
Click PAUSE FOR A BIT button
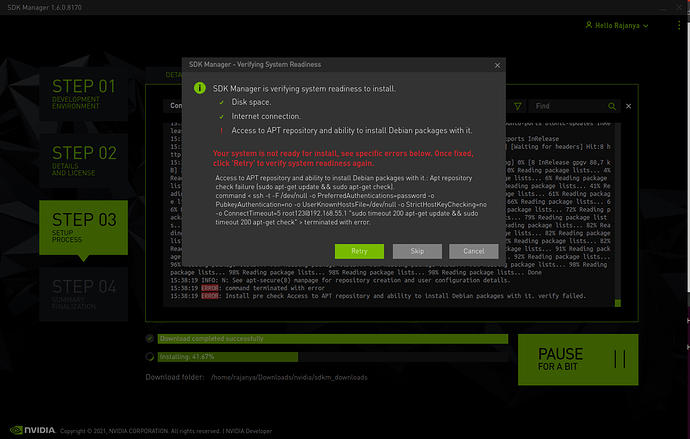tap(578, 359)
